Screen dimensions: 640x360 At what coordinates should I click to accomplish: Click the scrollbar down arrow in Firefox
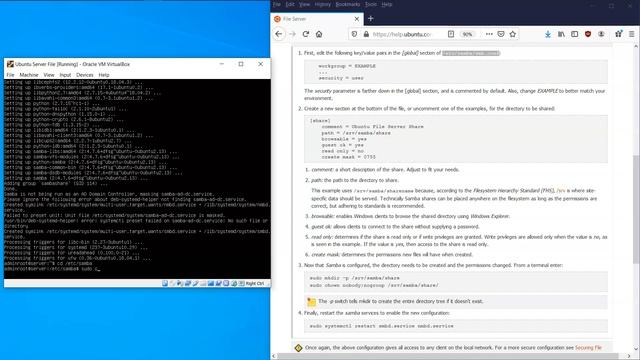[x=636, y=349]
